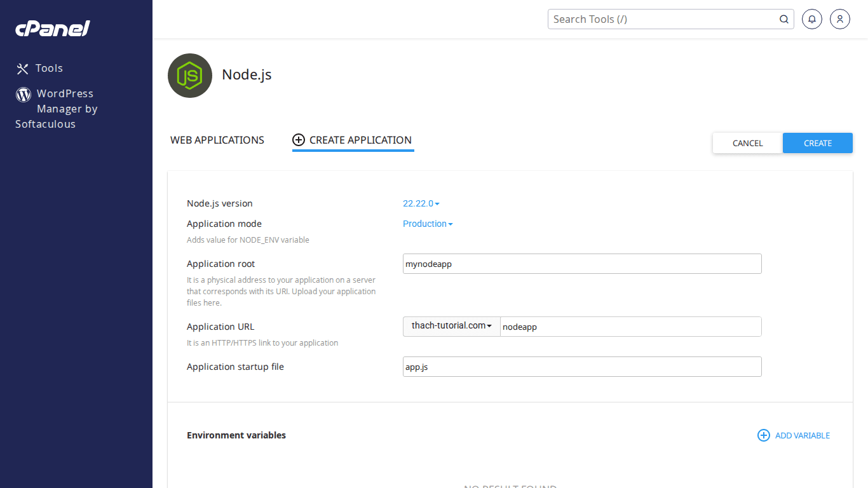
Task: Click the Application root input field
Action: click(x=581, y=264)
